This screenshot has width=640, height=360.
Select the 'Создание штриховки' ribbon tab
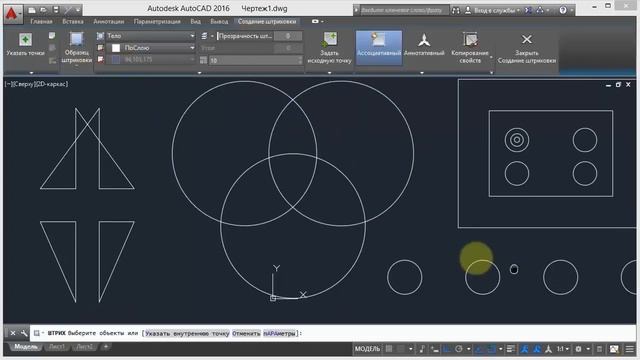tap(267, 21)
